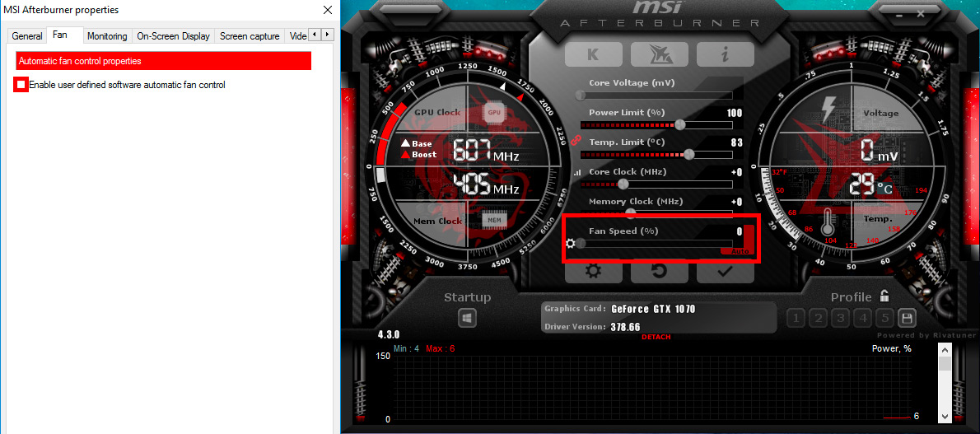Viewport: 980px width, 434px height.
Task: Select profile slot 4
Action: (863, 319)
